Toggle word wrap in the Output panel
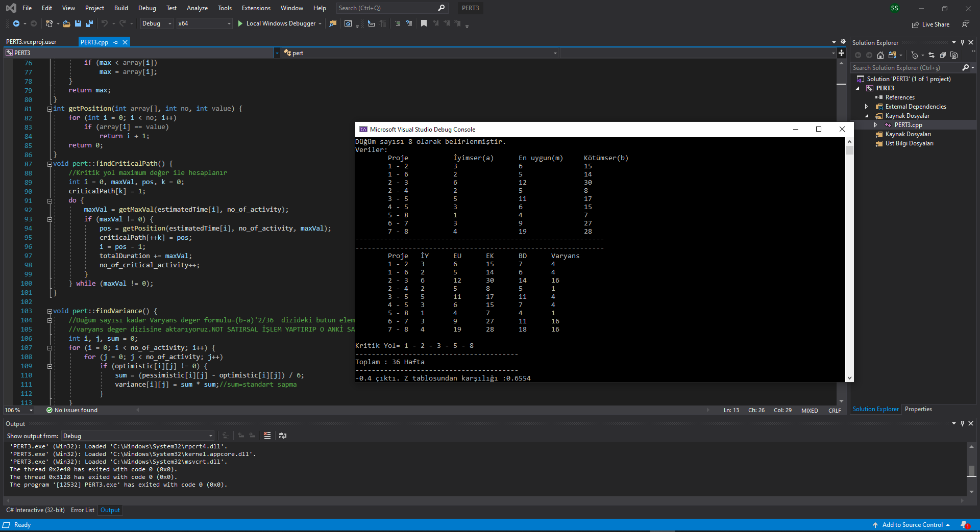The width and height of the screenshot is (980, 532). [283, 436]
